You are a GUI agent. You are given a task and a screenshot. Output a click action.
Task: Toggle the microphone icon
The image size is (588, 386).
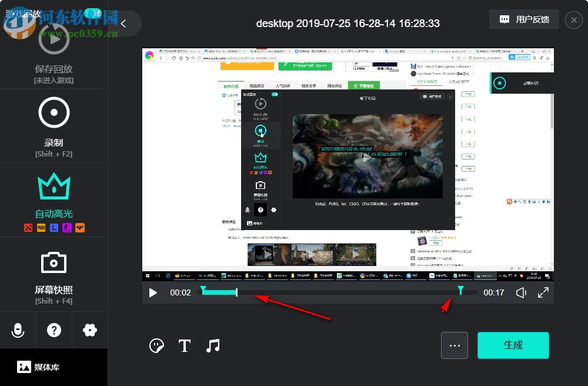[x=18, y=330]
